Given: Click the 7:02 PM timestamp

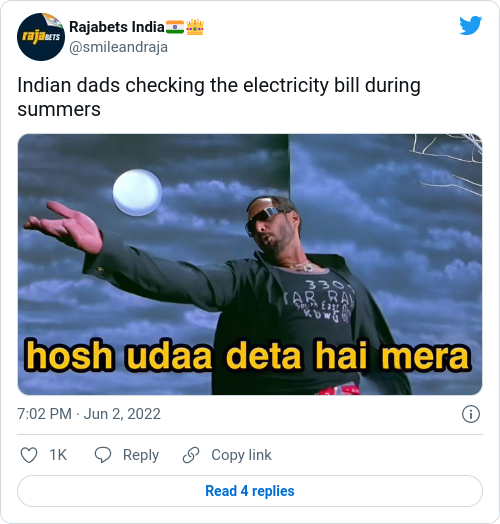Looking at the screenshot, I should [44, 414].
